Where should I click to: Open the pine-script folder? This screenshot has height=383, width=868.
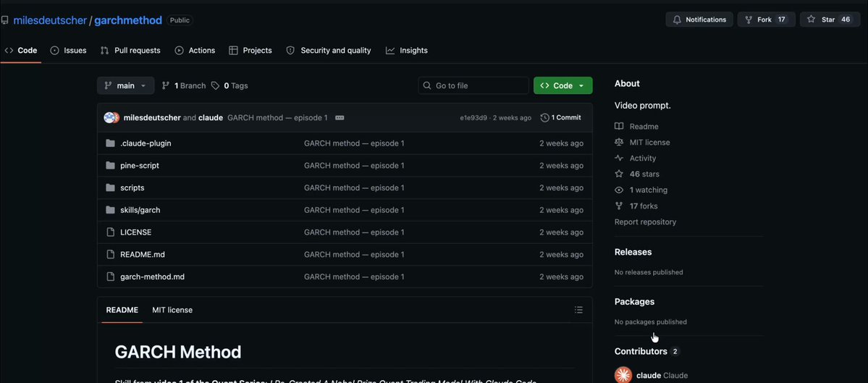pyautogui.click(x=140, y=166)
